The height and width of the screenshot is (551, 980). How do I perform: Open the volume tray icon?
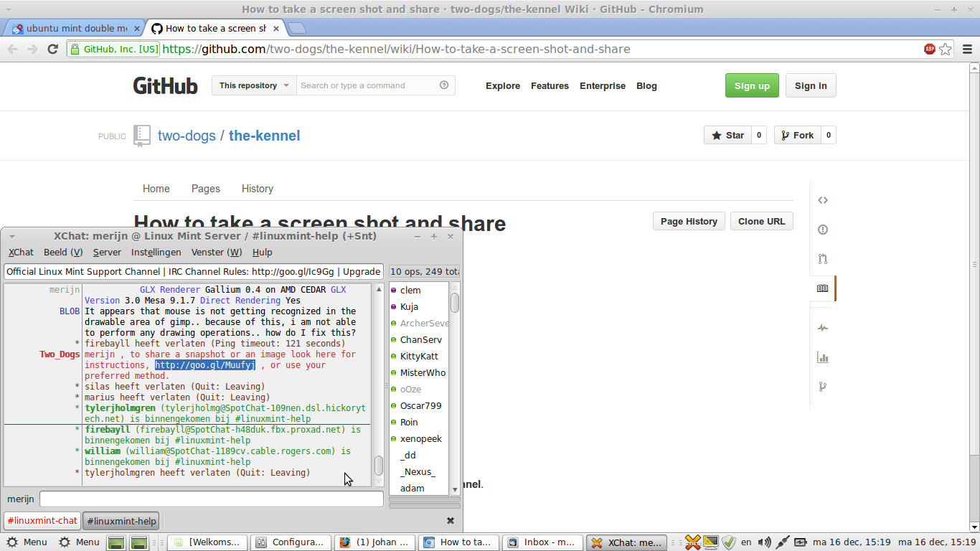coord(764,542)
